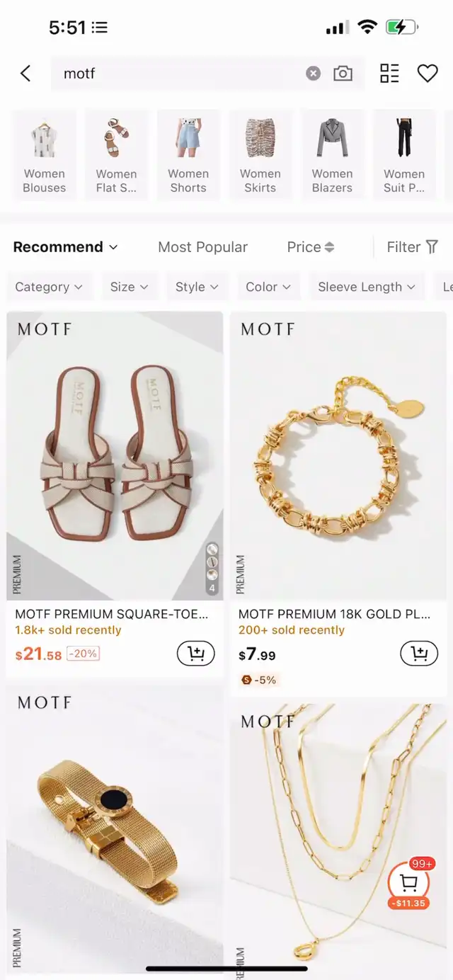Open the Size filter dropdown
This screenshot has height=980, width=453.
coord(129,287)
